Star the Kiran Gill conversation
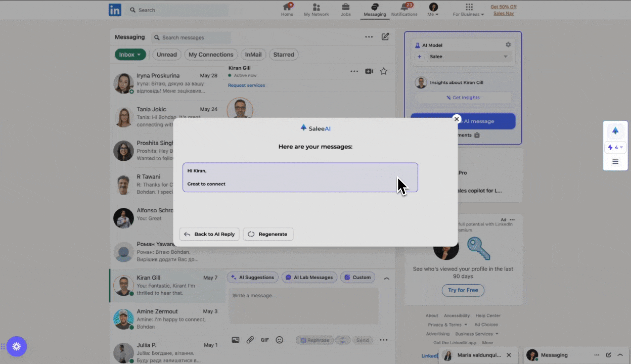Image resolution: width=631 pixels, height=364 pixels. coord(384,71)
